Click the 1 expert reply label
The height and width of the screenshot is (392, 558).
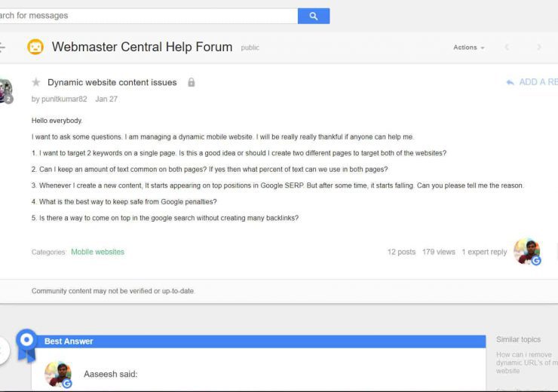tap(484, 252)
